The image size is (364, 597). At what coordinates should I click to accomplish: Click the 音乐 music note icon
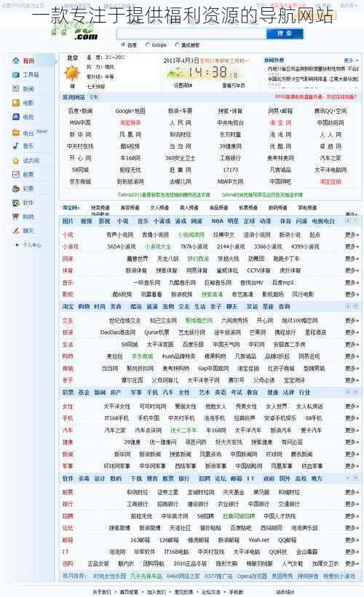click(x=16, y=146)
